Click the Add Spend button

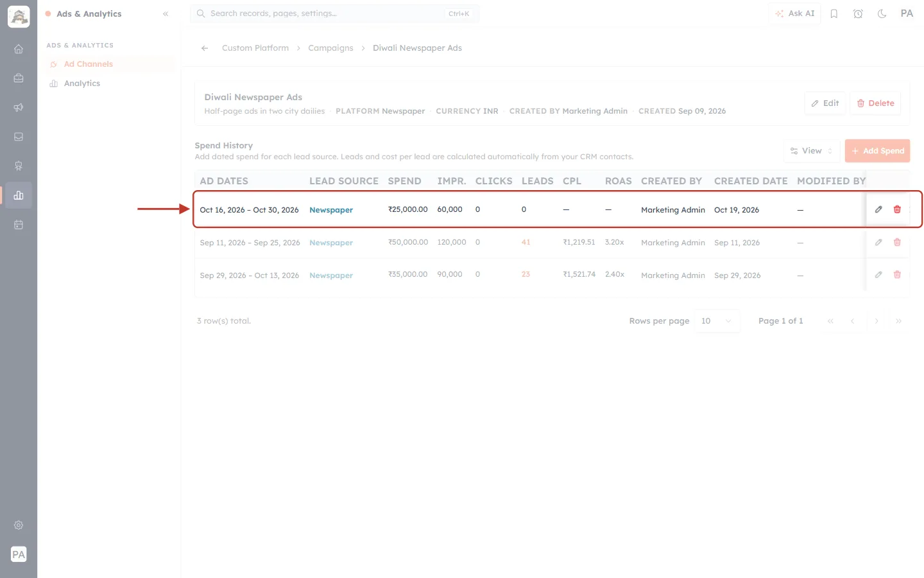pos(877,151)
